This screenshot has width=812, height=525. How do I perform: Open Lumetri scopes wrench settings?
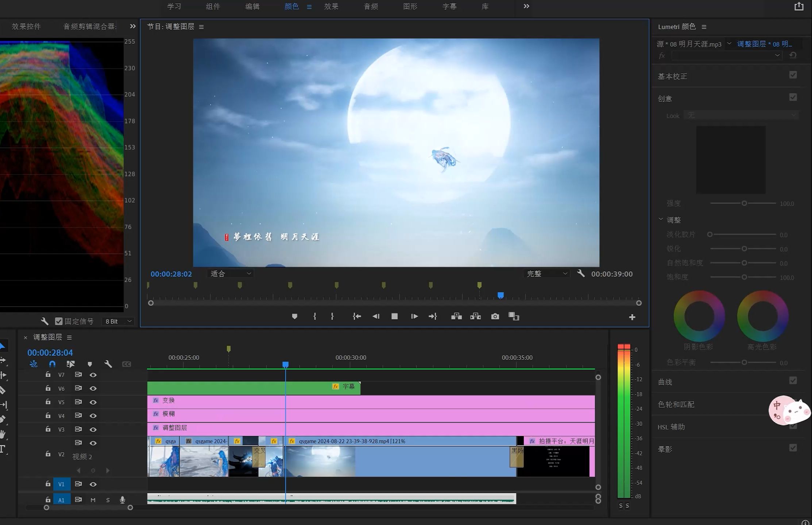tap(45, 321)
